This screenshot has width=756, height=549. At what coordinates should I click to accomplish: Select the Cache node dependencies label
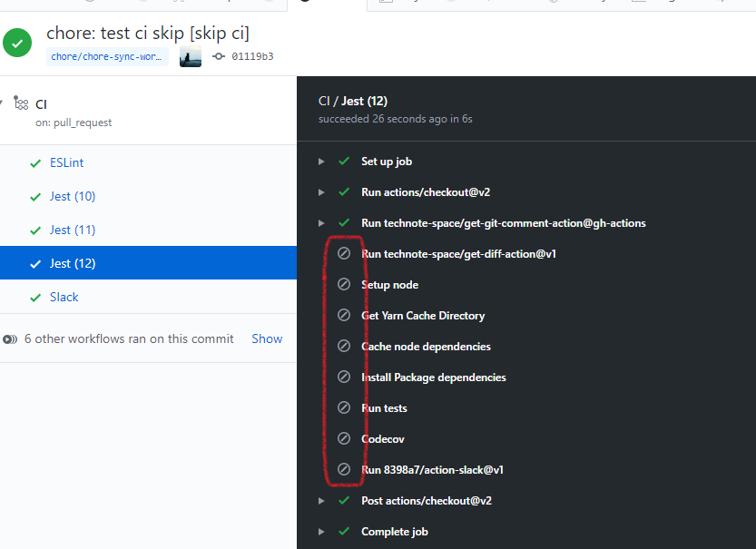426,347
